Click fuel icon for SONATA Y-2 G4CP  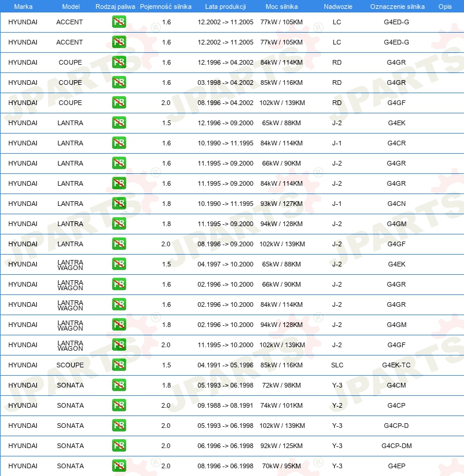119,405
